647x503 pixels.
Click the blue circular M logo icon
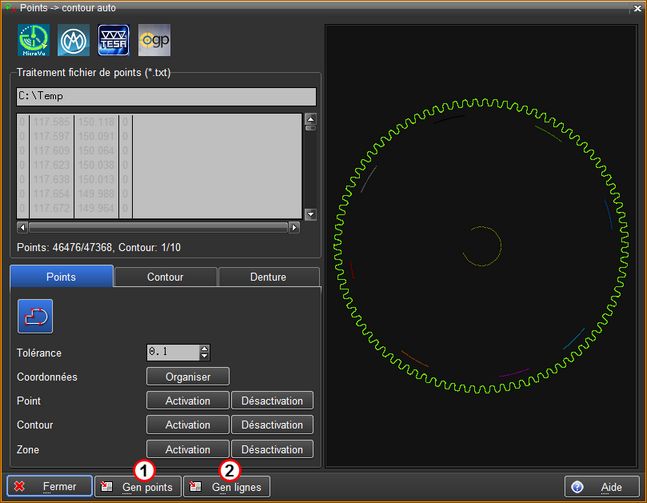pos(74,40)
